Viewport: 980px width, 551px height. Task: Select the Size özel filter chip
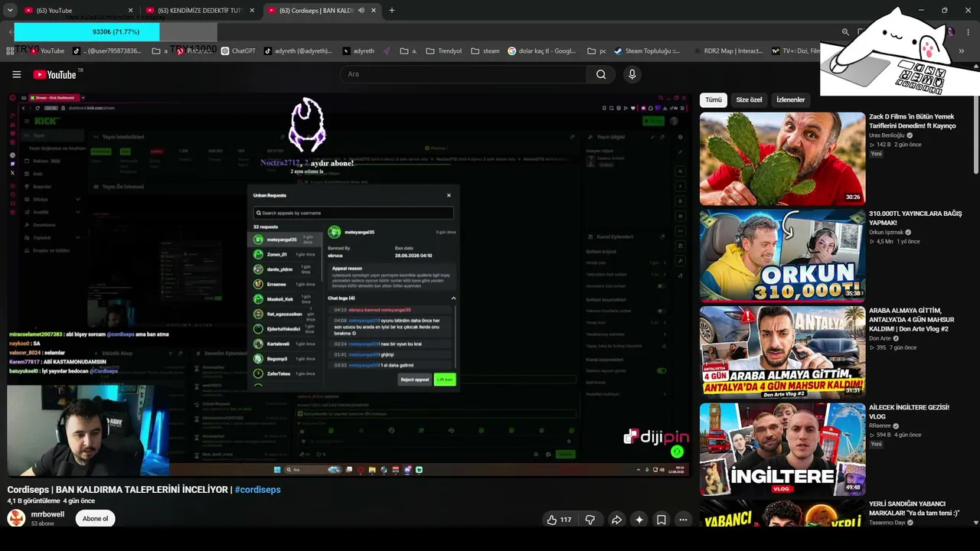[x=749, y=100]
